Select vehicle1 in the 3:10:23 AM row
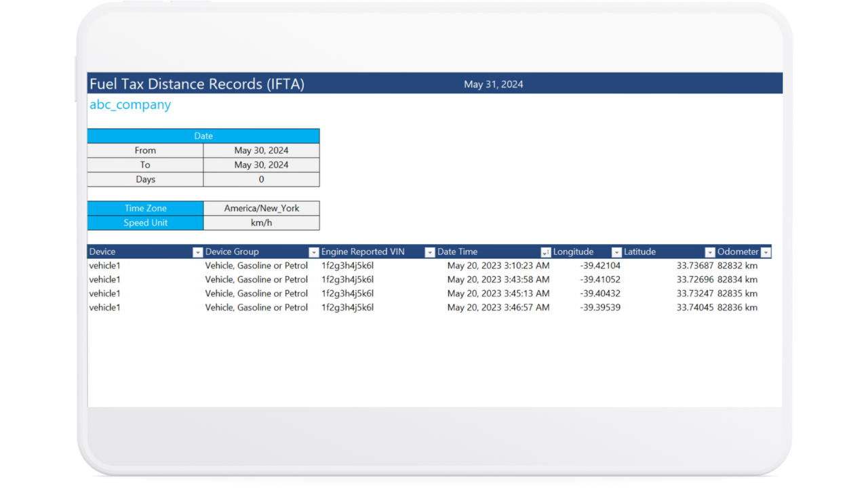This screenshot has width=868, height=488. pyautogui.click(x=105, y=266)
